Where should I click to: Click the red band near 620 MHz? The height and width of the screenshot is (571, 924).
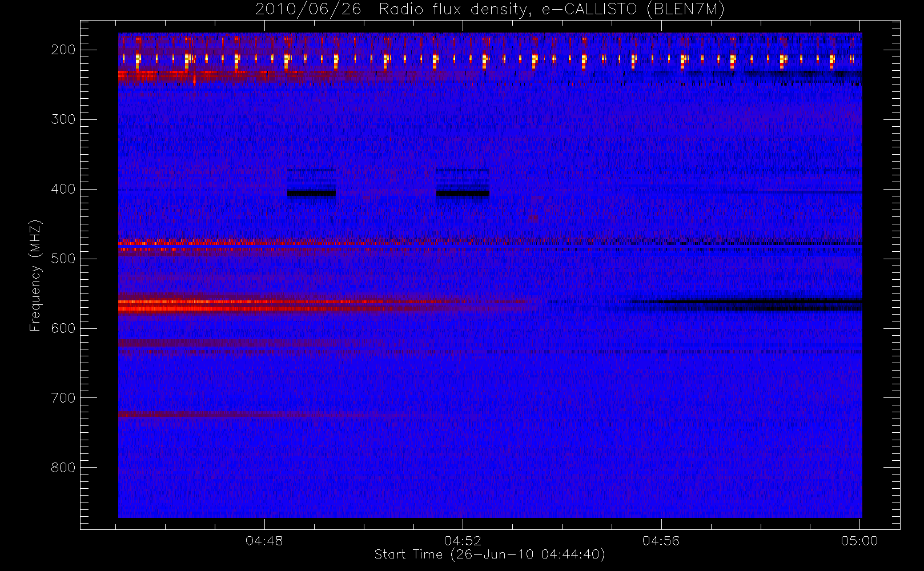click(246, 343)
